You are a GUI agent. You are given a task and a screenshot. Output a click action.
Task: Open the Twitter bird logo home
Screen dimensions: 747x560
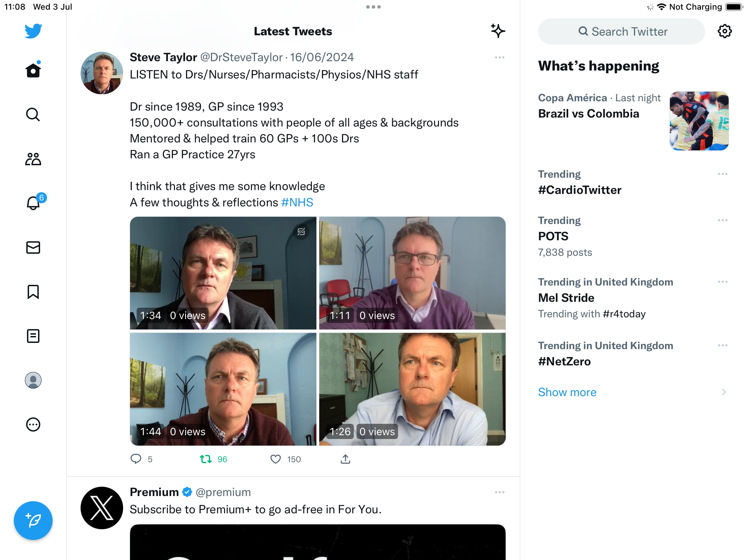[33, 31]
